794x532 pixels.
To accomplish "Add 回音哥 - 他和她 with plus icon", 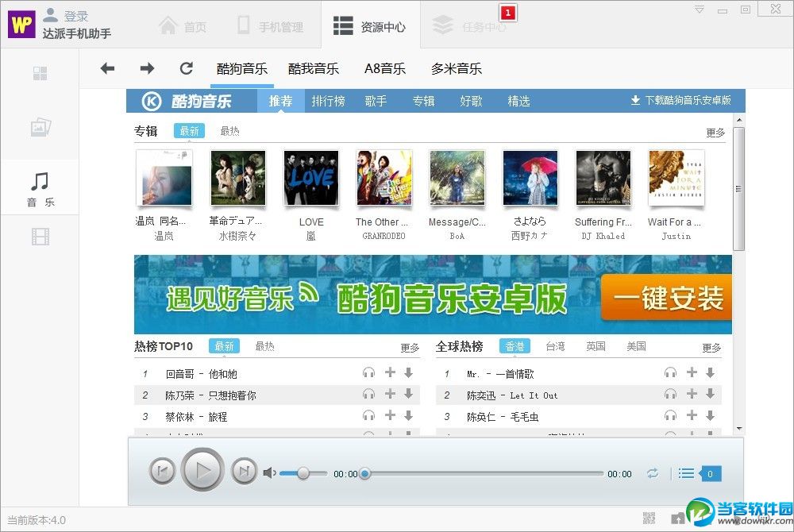I will point(390,372).
